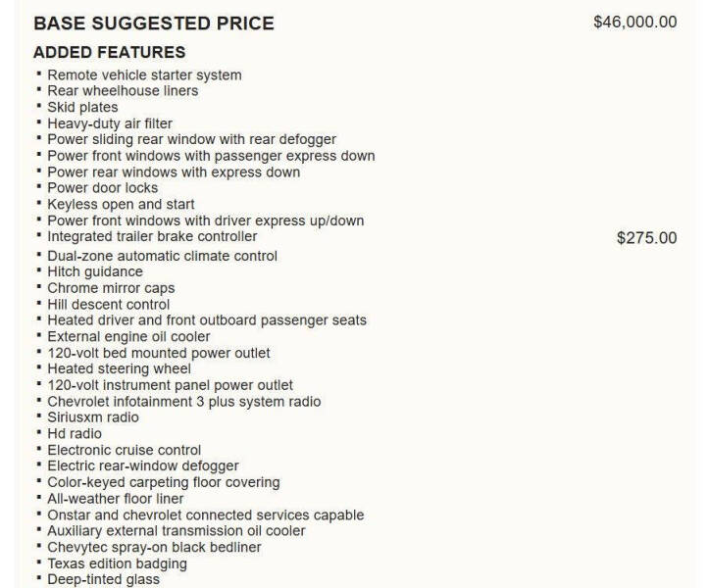Click the Hitch guidance feature
Image resolution: width=708 pixels, height=588 pixels.
[95, 271]
